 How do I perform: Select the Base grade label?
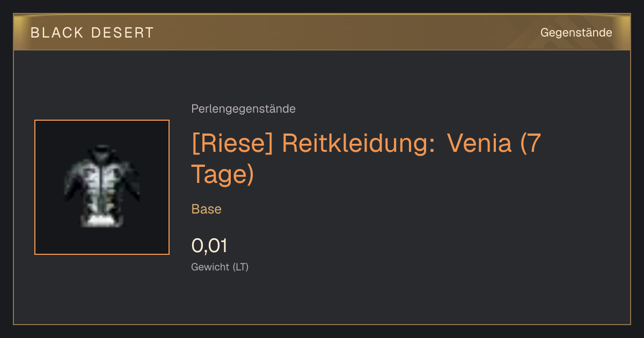click(206, 209)
